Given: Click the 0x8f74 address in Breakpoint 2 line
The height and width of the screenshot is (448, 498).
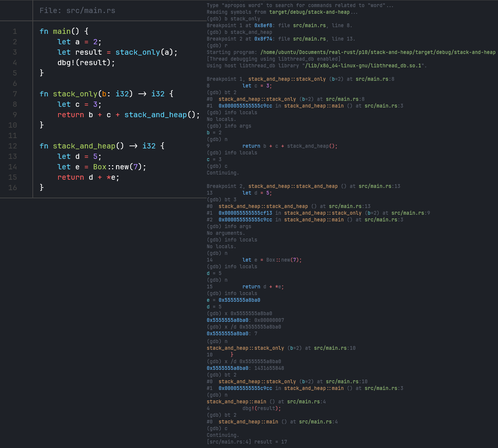Looking at the screenshot, I should (263, 39).
